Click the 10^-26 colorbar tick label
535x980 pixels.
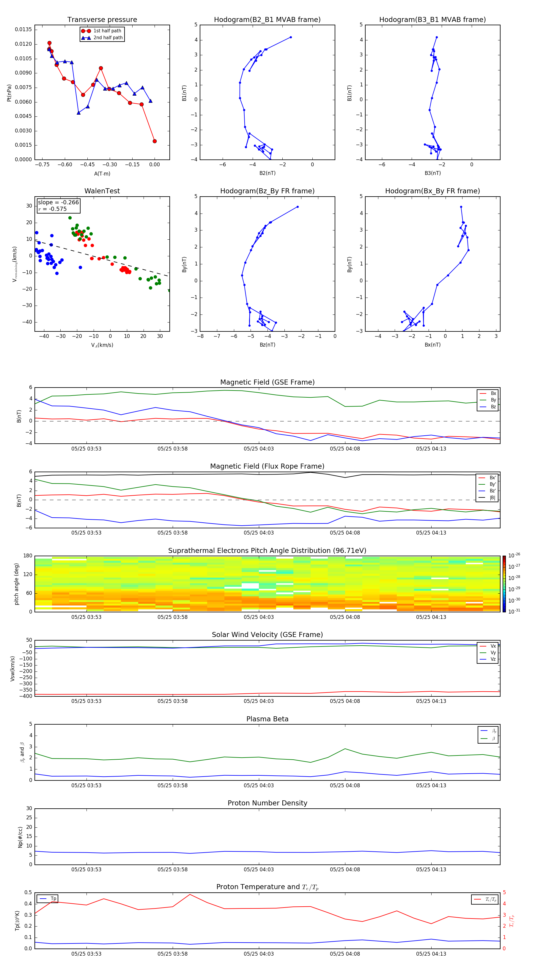[x=514, y=555]
